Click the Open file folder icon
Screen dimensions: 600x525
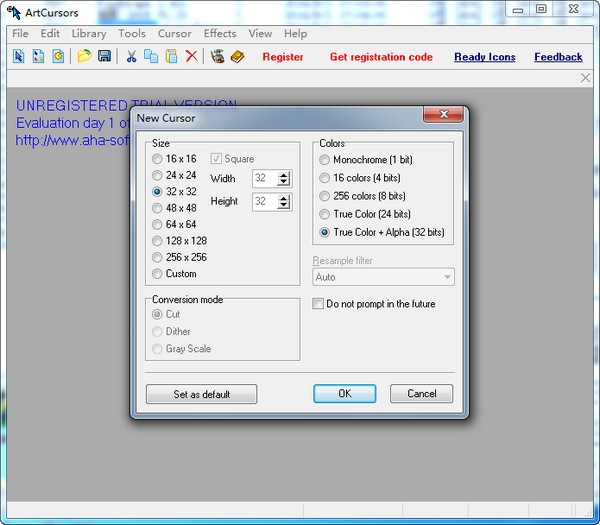pos(85,57)
